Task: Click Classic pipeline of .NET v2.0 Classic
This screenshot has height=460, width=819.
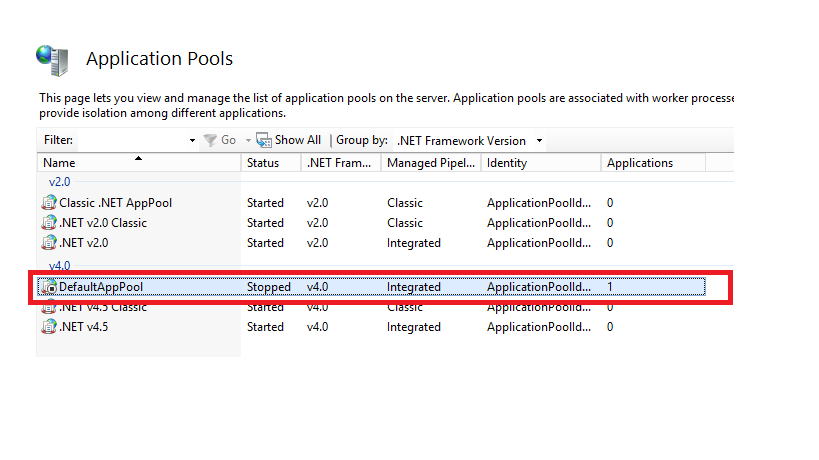Action: (405, 222)
